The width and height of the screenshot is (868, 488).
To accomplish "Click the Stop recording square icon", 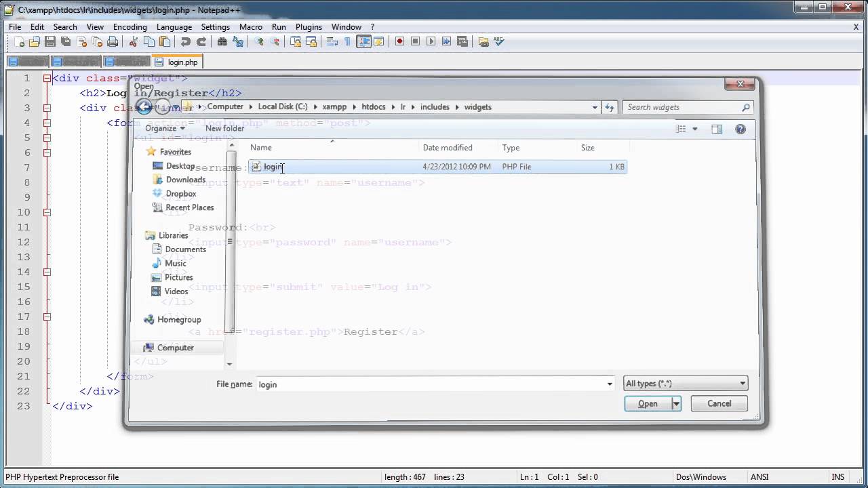I will click(415, 41).
